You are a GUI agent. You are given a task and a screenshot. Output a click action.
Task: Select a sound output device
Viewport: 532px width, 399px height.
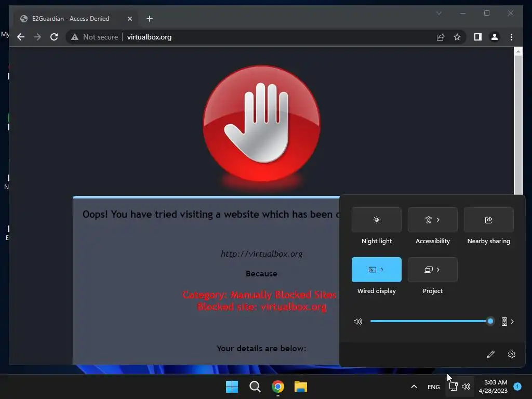(508, 322)
